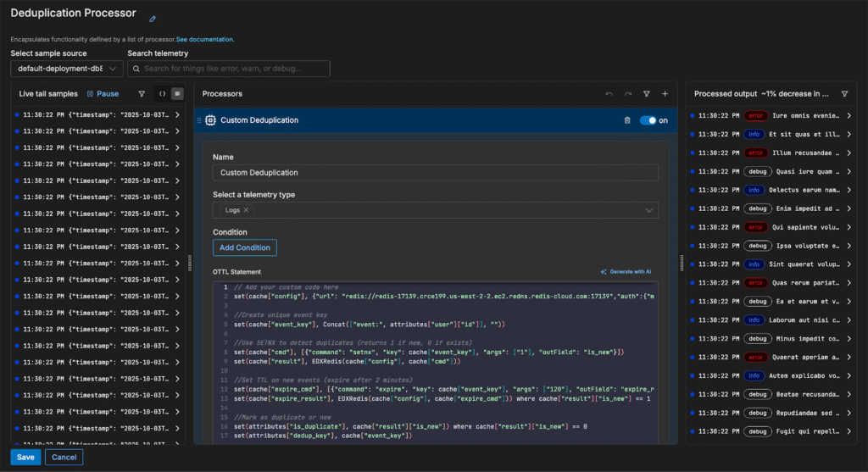Screen dimensions: 868x472
Task: Click the undo arrow in Processors header
Action: coord(609,94)
